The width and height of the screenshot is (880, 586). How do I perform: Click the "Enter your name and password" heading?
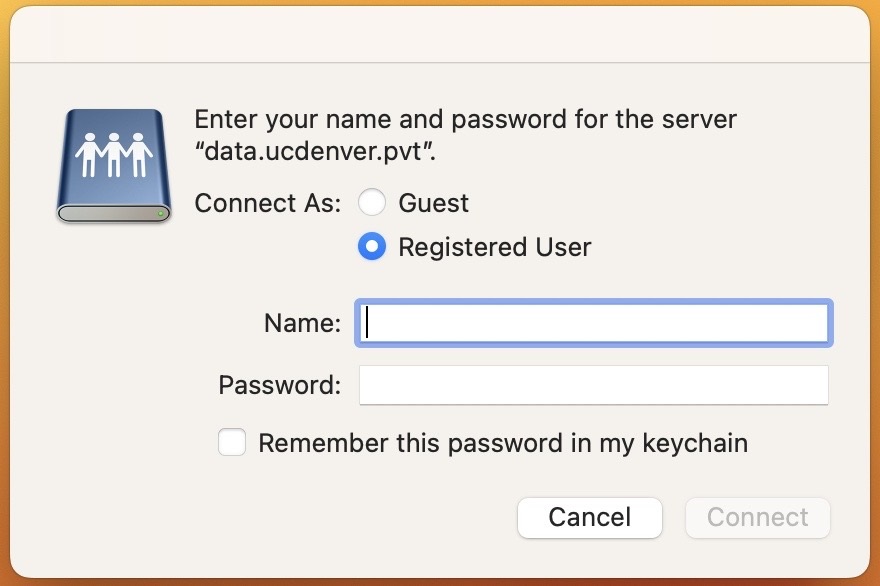tap(465, 120)
